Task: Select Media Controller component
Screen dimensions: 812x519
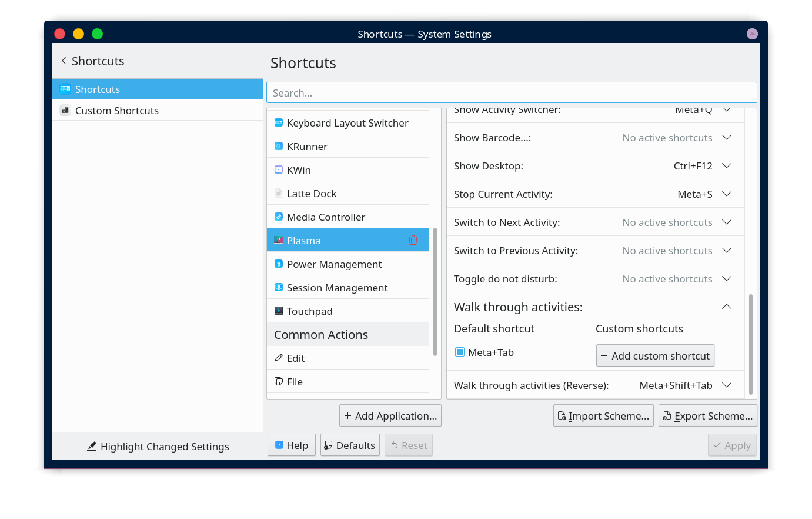Action: pyautogui.click(x=326, y=217)
